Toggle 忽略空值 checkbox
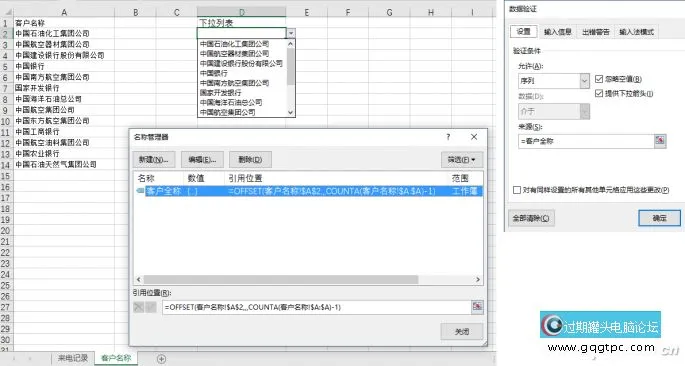 [599, 79]
